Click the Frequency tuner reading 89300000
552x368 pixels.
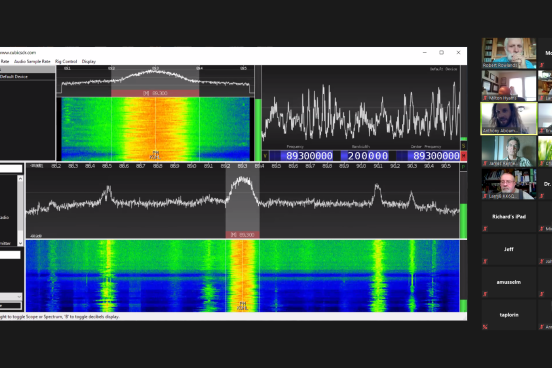point(302,156)
